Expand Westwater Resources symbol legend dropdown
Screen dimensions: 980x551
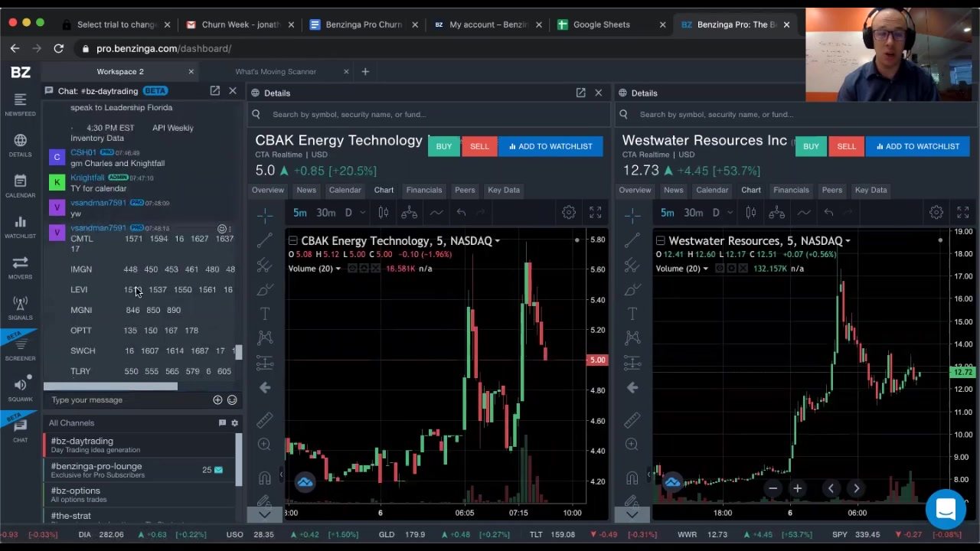coord(848,241)
